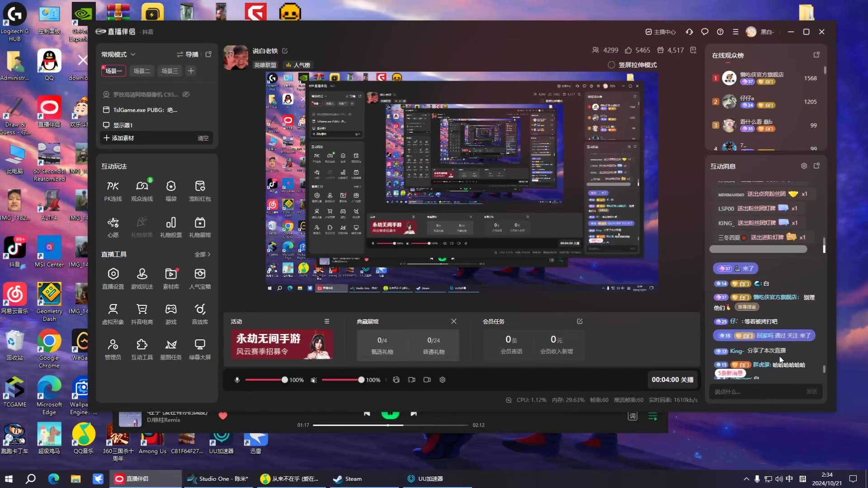The height and width of the screenshot is (488, 868).
Task: Open 主播中心 anchor center
Action: (x=660, y=32)
